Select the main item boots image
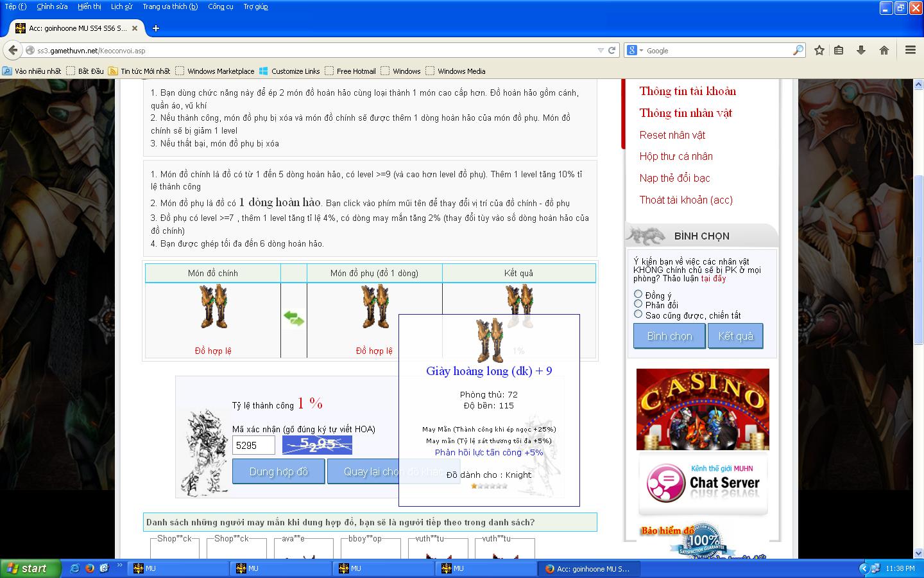This screenshot has width=924, height=578. pyautogui.click(x=213, y=306)
